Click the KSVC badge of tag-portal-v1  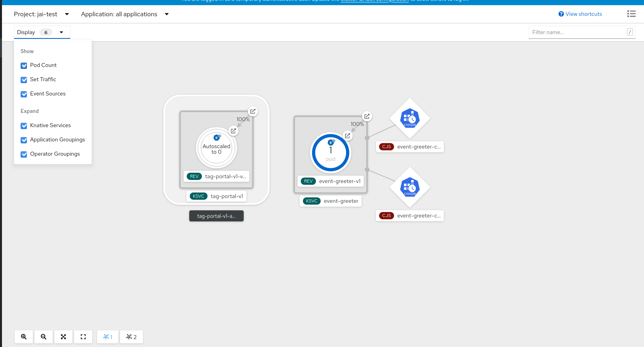[x=198, y=196]
